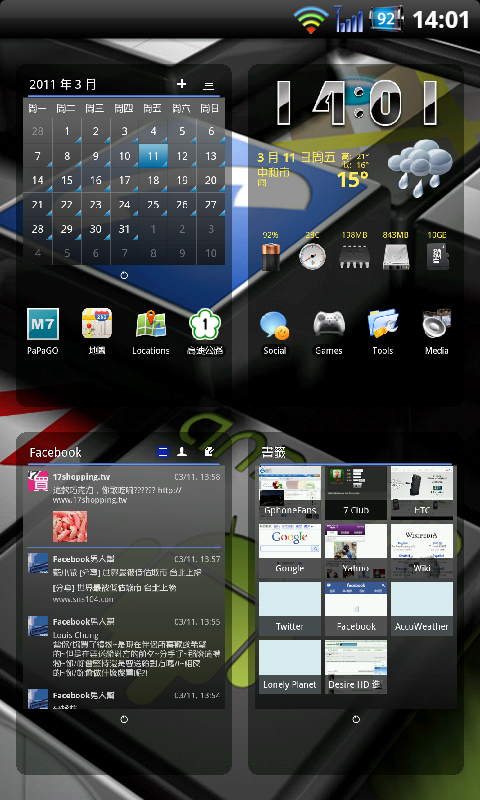This screenshot has width=480, height=800.
Task: Tap the Wi-Fi signal status icon
Action: (x=311, y=20)
